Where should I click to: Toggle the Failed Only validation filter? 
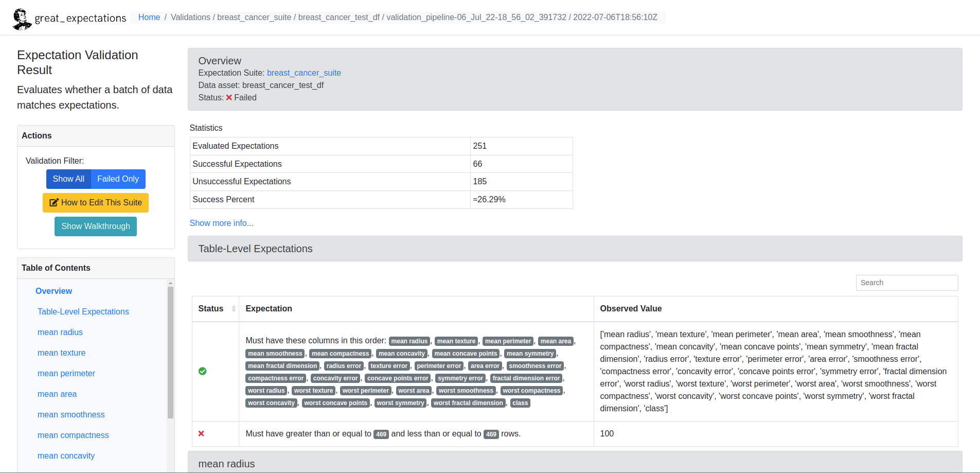pyautogui.click(x=118, y=179)
